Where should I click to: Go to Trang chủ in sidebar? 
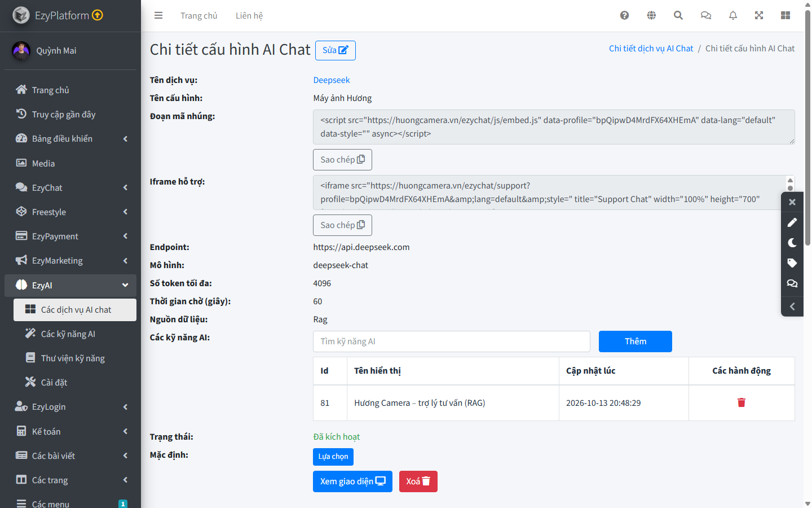click(70, 90)
